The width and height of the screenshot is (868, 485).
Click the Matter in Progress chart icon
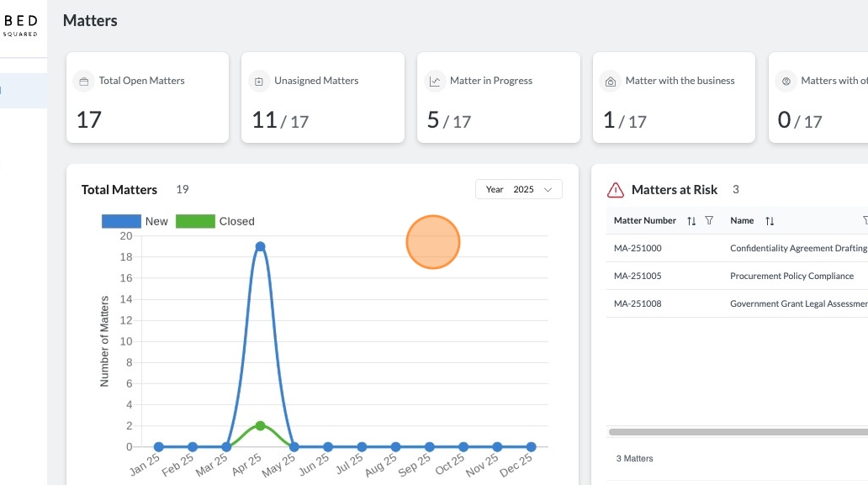coord(435,82)
